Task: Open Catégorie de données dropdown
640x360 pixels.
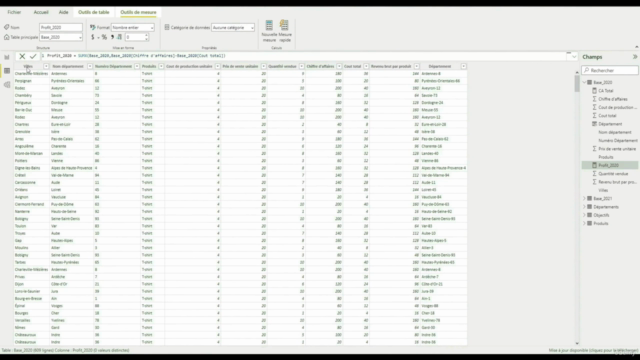Action: [233, 27]
